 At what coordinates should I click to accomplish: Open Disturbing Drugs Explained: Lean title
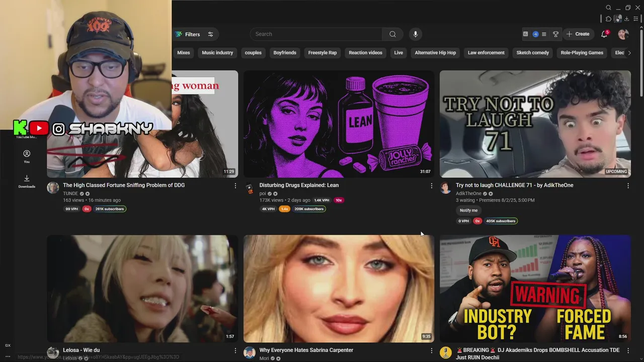[299, 186]
